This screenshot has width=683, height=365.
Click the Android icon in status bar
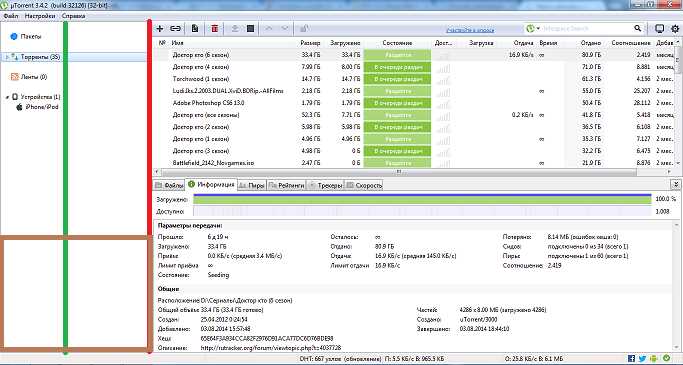(654, 359)
